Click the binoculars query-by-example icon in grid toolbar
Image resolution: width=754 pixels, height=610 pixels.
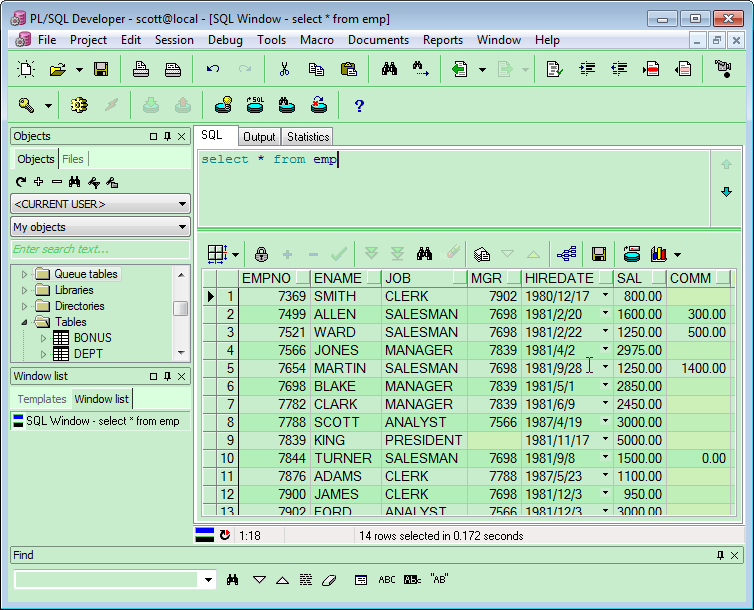click(x=424, y=254)
